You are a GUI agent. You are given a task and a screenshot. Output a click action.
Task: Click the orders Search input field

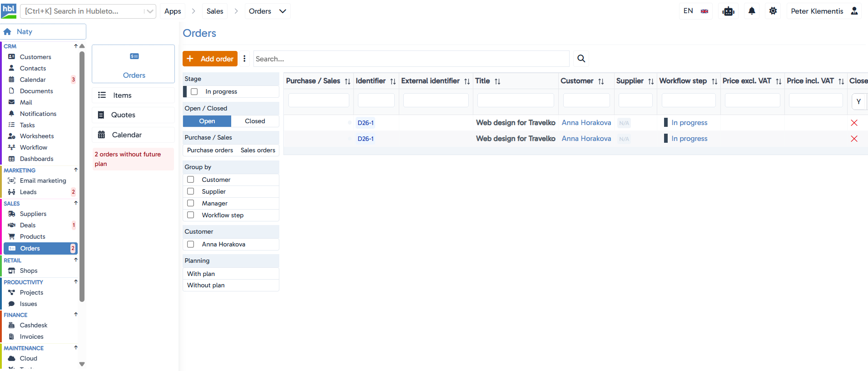pos(411,59)
